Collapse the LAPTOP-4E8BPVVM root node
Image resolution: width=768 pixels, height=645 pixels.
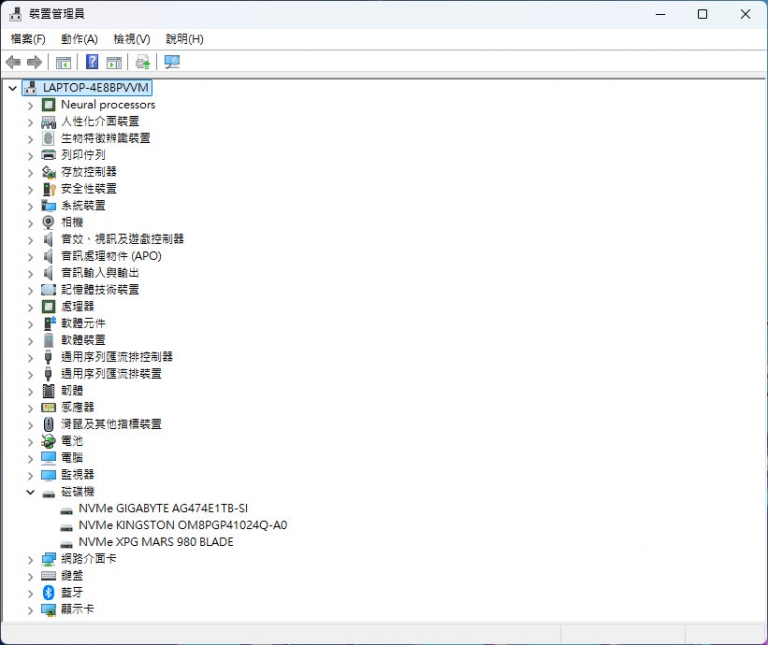tap(13, 88)
